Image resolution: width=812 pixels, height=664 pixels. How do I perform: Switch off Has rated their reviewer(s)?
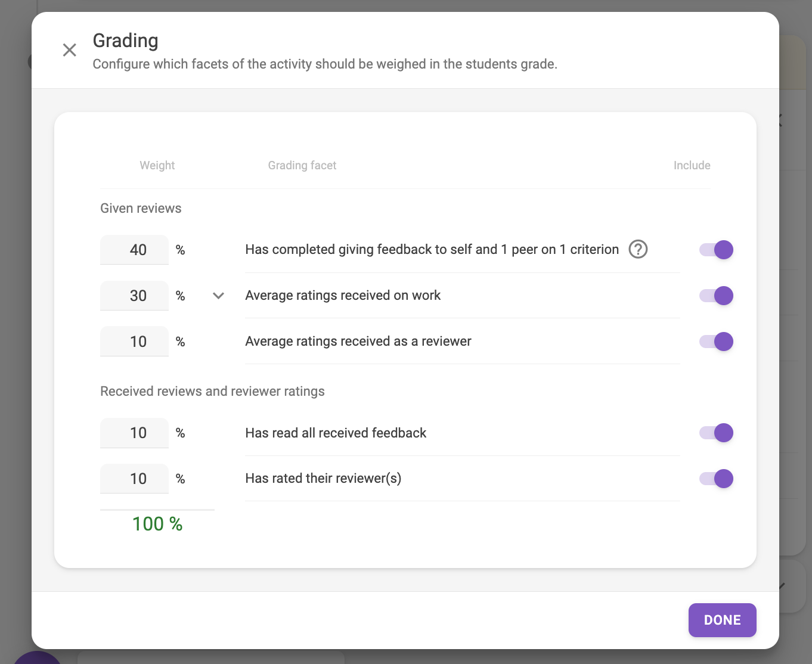pyautogui.click(x=716, y=479)
